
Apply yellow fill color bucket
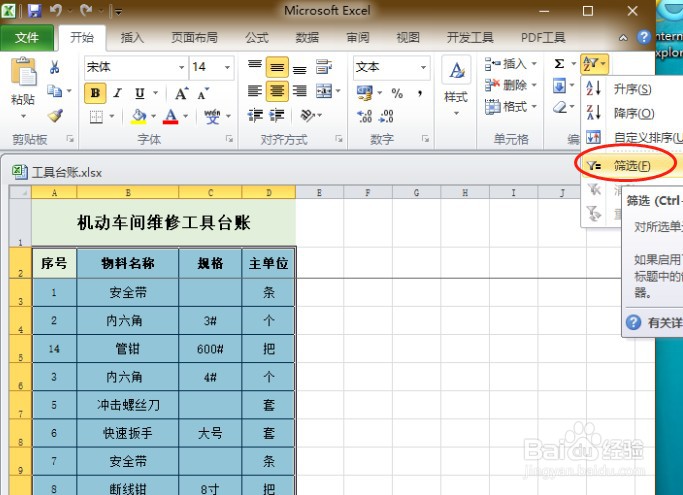coord(139,116)
